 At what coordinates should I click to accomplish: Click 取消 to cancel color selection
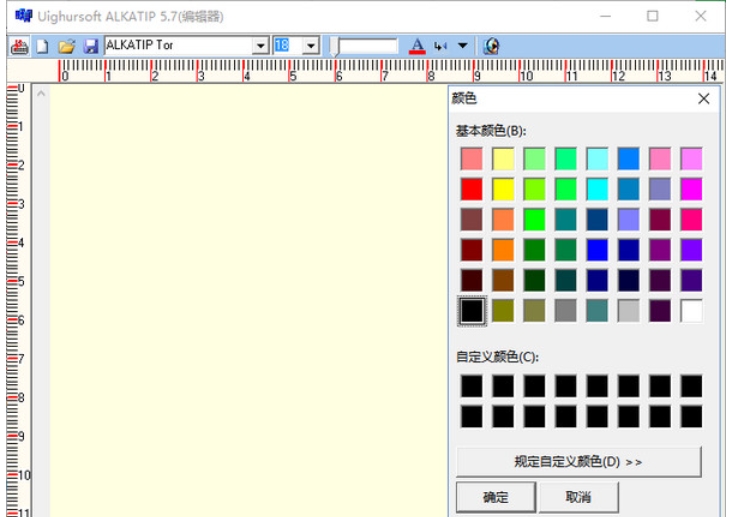click(x=578, y=497)
